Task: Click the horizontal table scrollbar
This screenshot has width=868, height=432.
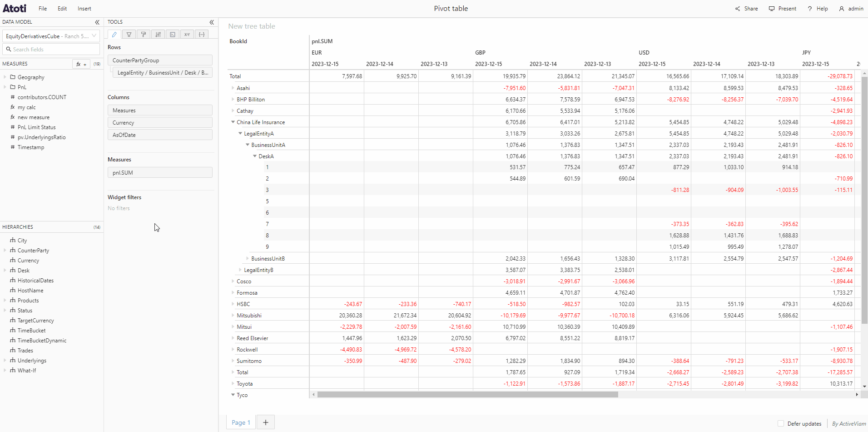Action: [x=468, y=395]
